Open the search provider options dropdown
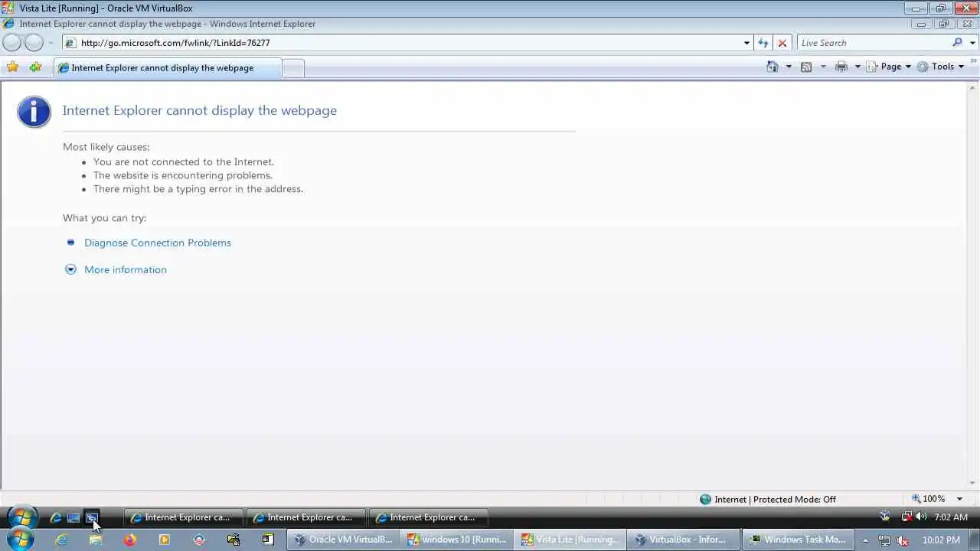This screenshot has width=980, height=551. (x=973, y=43)
